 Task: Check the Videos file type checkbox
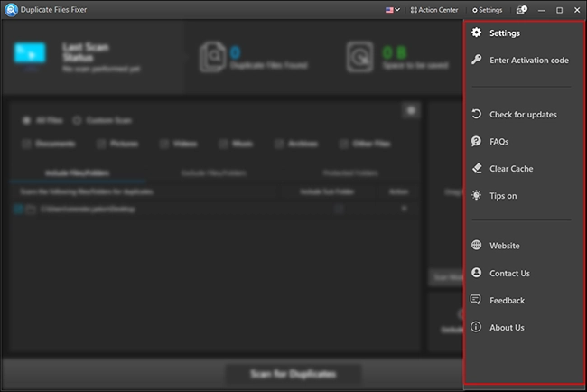(164, 144)
